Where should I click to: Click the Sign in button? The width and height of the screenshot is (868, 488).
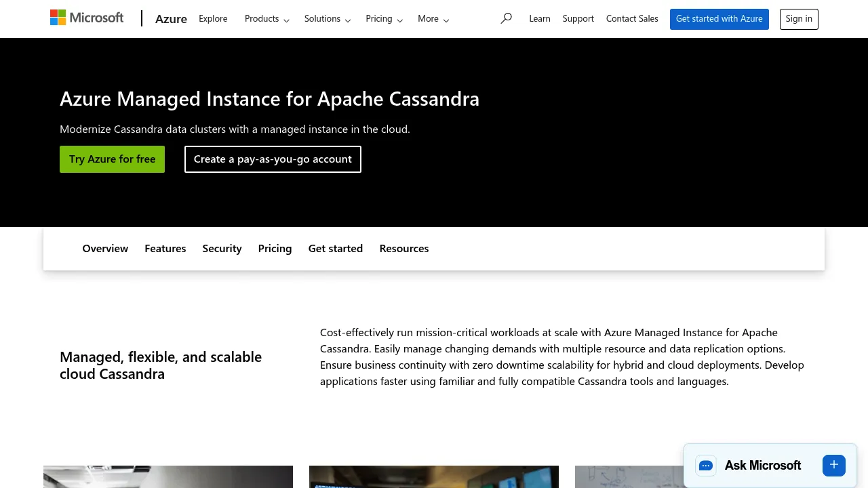[799, 19]
